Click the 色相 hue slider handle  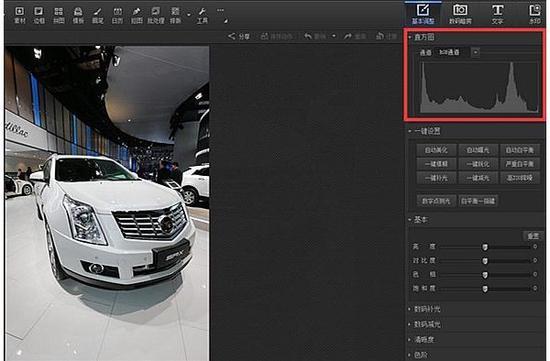pyautogui.click(x=485, y=275)
